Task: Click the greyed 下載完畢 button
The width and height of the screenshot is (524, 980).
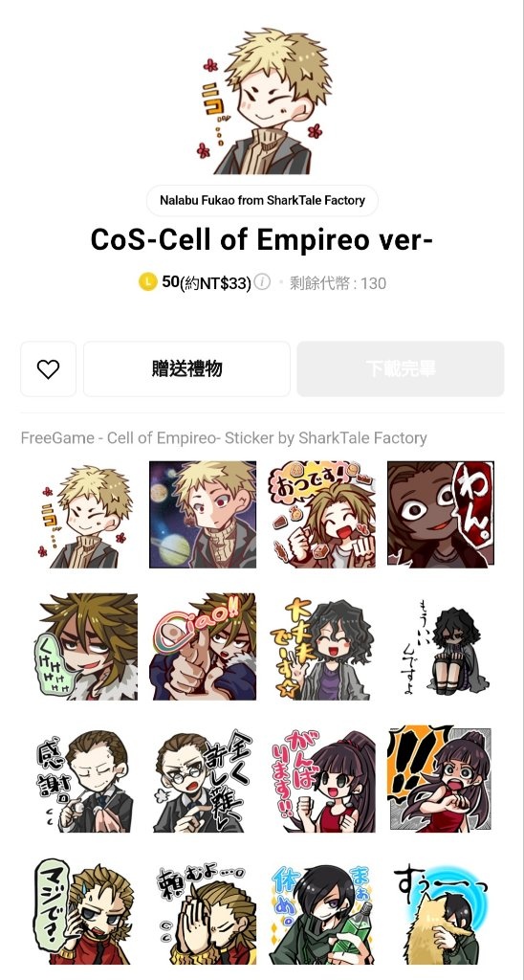Action: point(401,368)
